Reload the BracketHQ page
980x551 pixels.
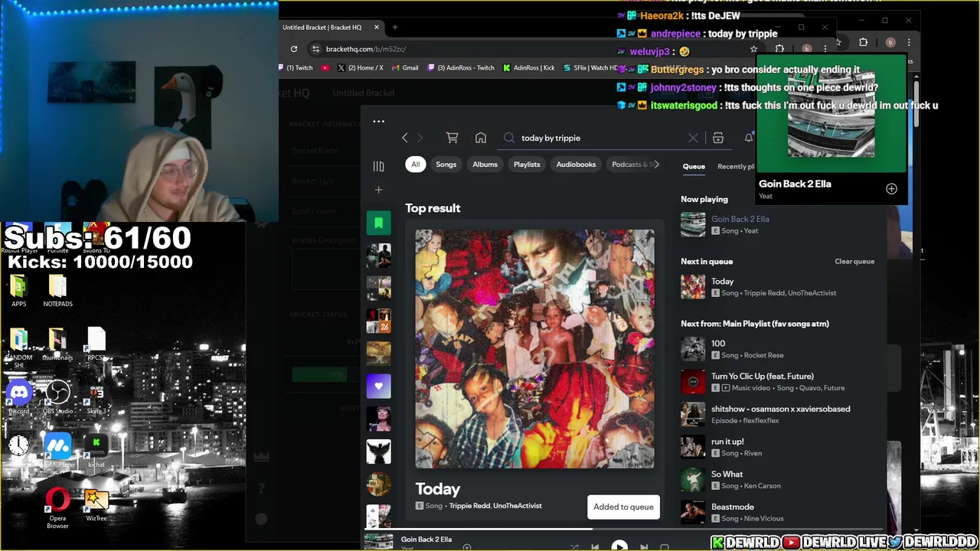294,49
